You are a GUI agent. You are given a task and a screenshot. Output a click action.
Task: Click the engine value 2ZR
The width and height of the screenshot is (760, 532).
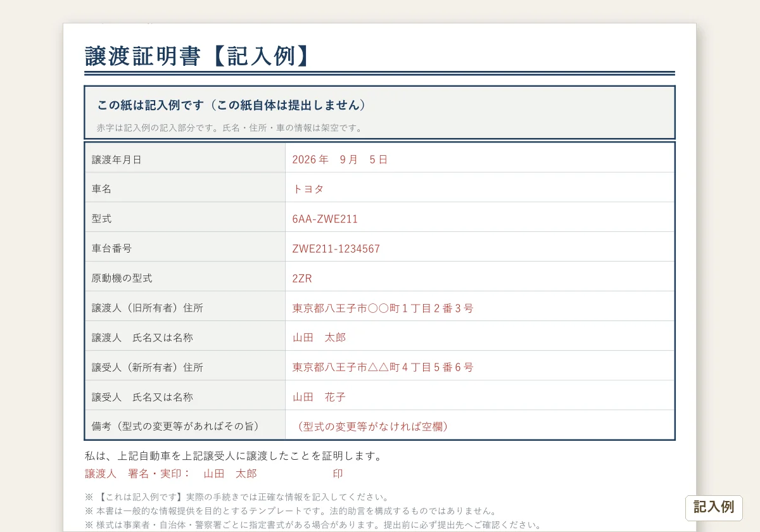tap(302, 279)
